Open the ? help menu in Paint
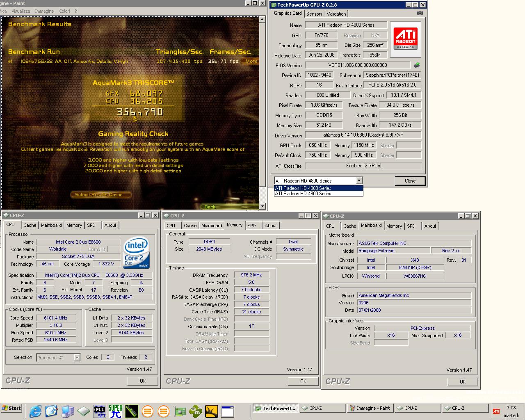Viewport: 525px width, 420px height. click(75, 11)
